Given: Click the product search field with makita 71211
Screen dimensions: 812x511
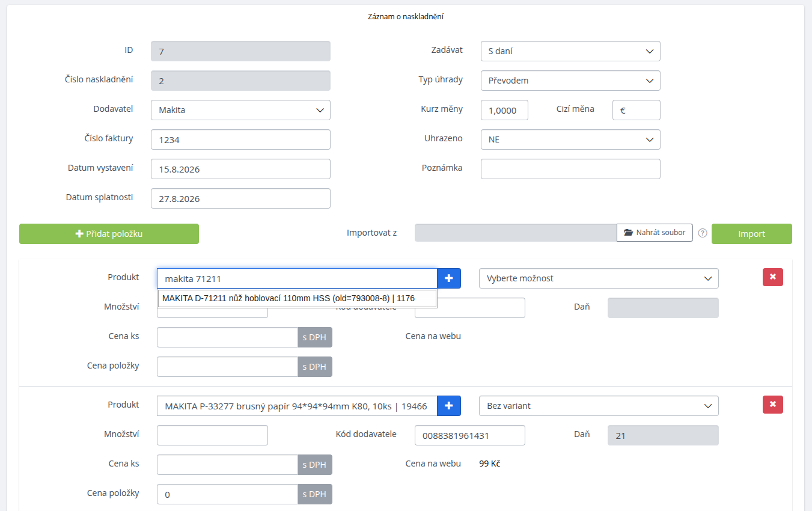Looking at the screenshot, I should (x=297, y=278).
